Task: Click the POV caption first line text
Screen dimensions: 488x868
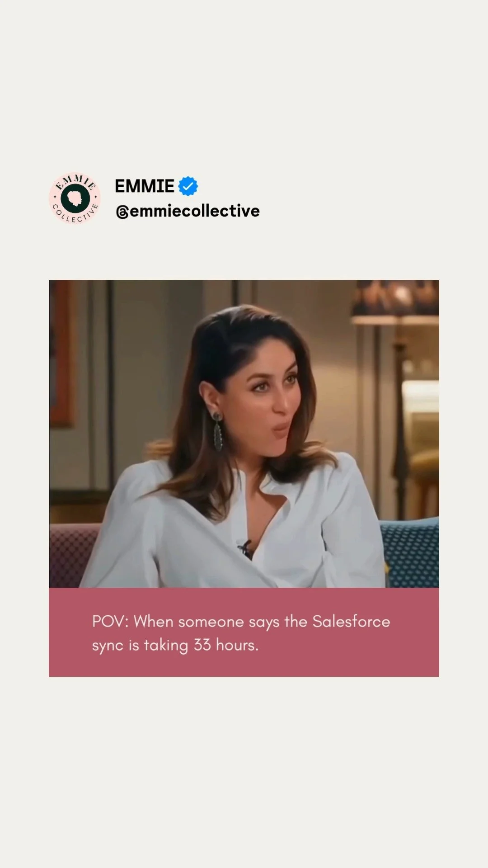Action: tap(241, 622)
